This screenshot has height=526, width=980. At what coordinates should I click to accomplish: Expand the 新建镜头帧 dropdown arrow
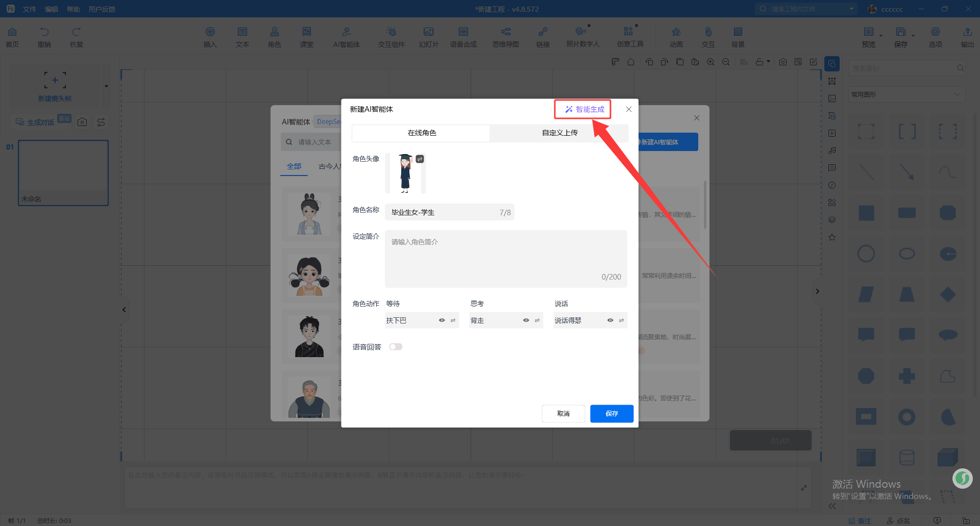[x=106, y=86]
